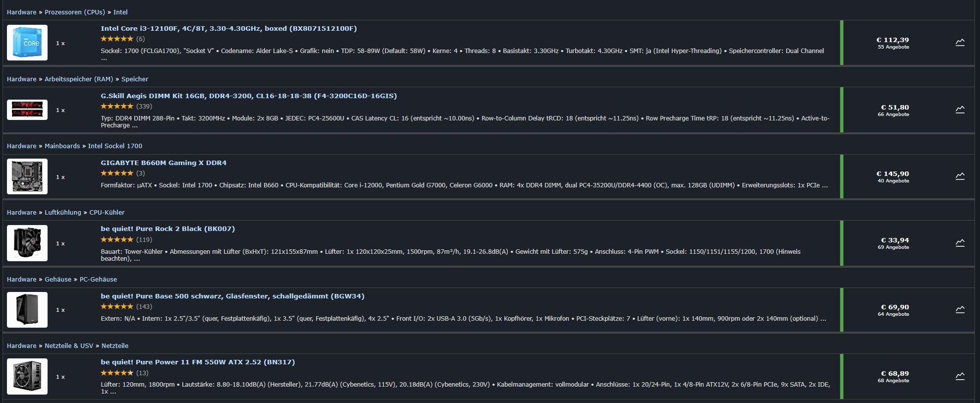
Task: Click cooler specification text starting 'Bauart: Tower-Kühler'
Action: pos(450,255)
